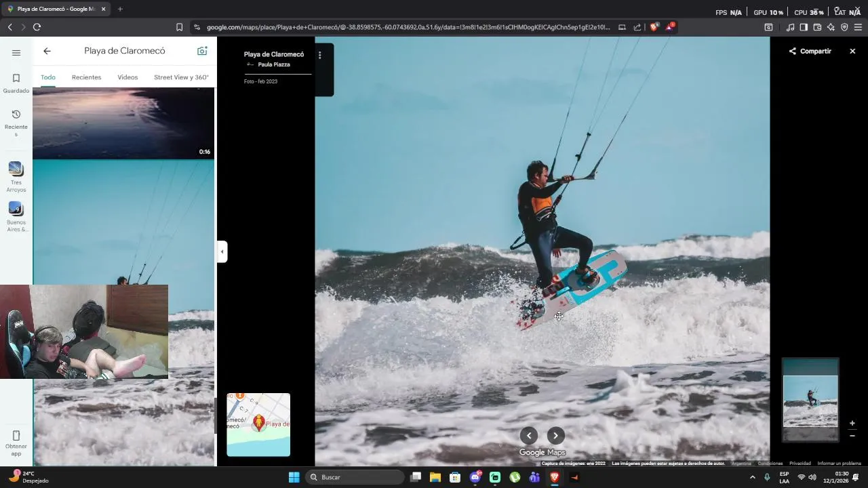This screenshot has width=868, height=488.
Task: Open the 01:30 clock and calendar
Action: 836,477
